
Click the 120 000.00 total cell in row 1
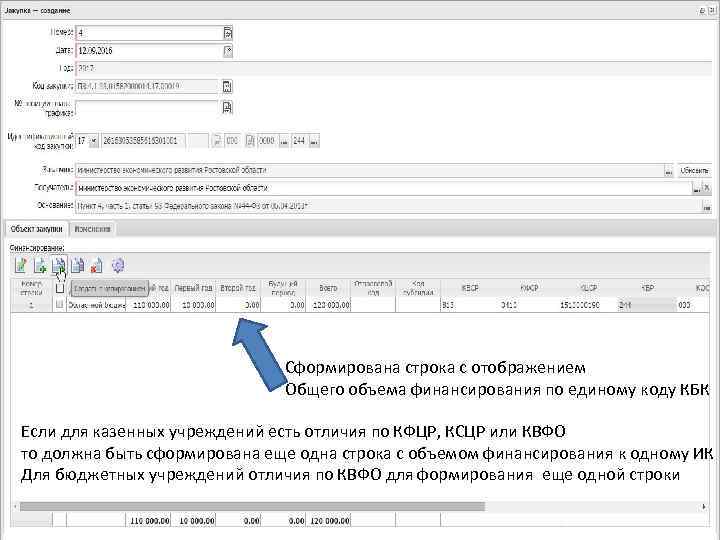(x=328, y=305)
